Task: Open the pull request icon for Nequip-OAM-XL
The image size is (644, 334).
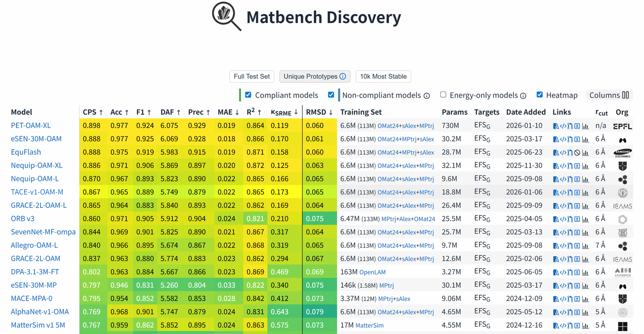Action: (570, 166)
